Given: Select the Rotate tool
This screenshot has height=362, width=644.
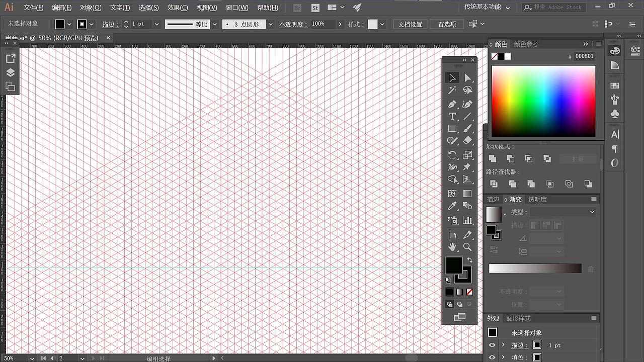Looking at the screenshot, I should pyautogui.click(x=452, y=155).
